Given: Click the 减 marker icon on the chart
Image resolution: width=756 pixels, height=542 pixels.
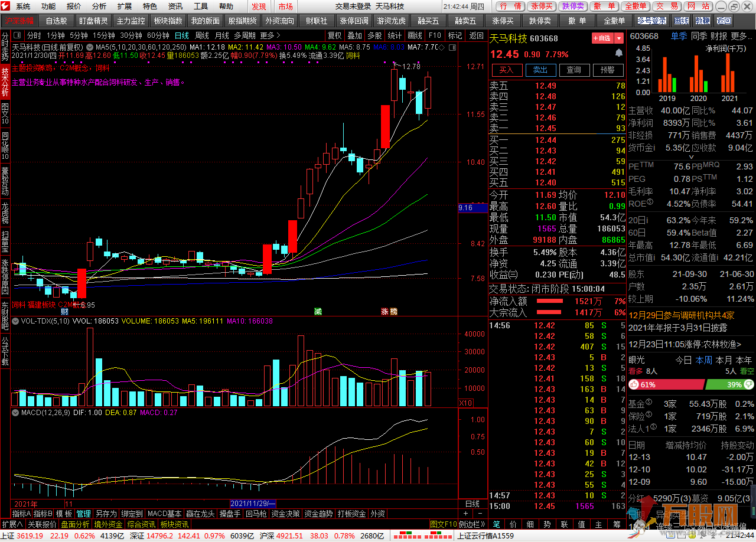Looking at the screenshot, I should coord(318,311).
